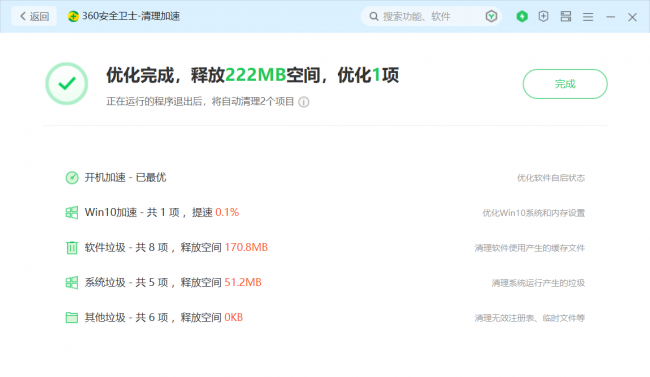Click the 清理软件使用产生的缓存文件 description
Image resolution: width=650 pixels, height=377 pixels.
(530, 248)
